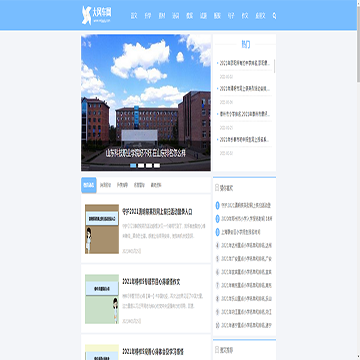
Task: Select the highlighted blue tab above articles
Action: click(89, 185)
